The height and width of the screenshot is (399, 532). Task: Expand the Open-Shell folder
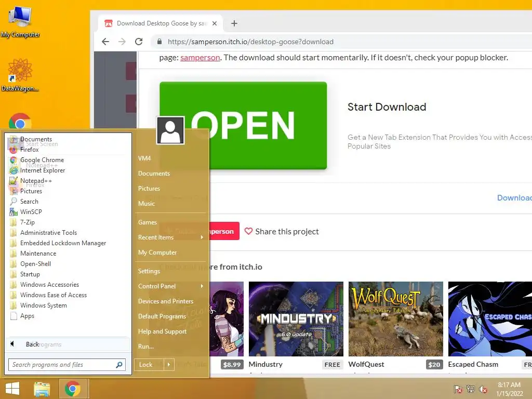pyautogui.click(x=35, y=263)
